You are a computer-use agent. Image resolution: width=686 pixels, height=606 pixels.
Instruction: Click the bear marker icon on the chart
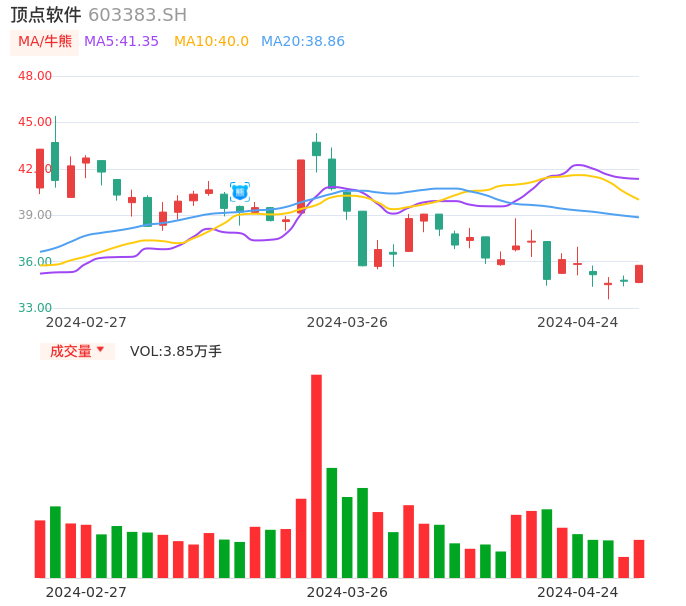pos(240,192)
